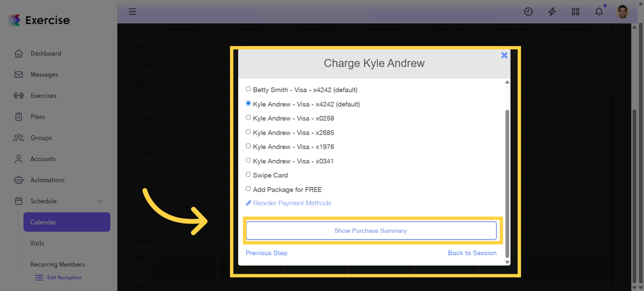Open Accounts in the sidebar
Viewport: 644px width, 291px height.
pyautogui.click(x=43, y=159)
